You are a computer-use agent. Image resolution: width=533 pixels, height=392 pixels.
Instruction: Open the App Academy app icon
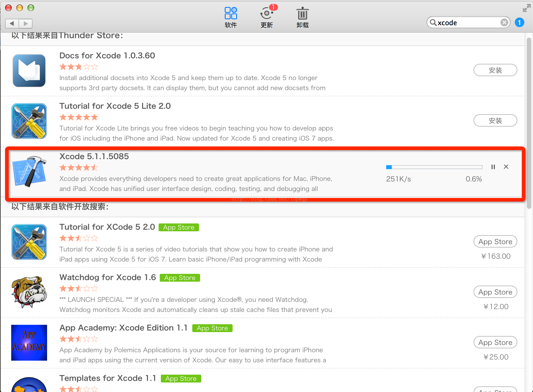[x=29, y=343]
